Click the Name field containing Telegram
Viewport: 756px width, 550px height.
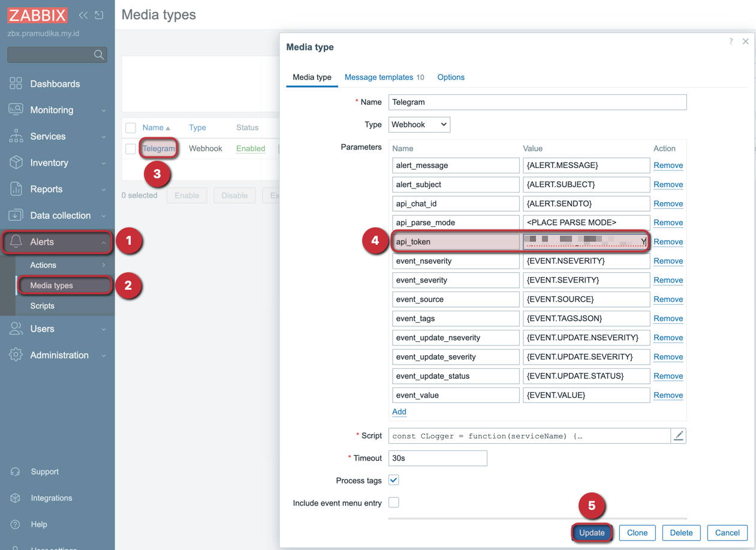coord(537,102)
